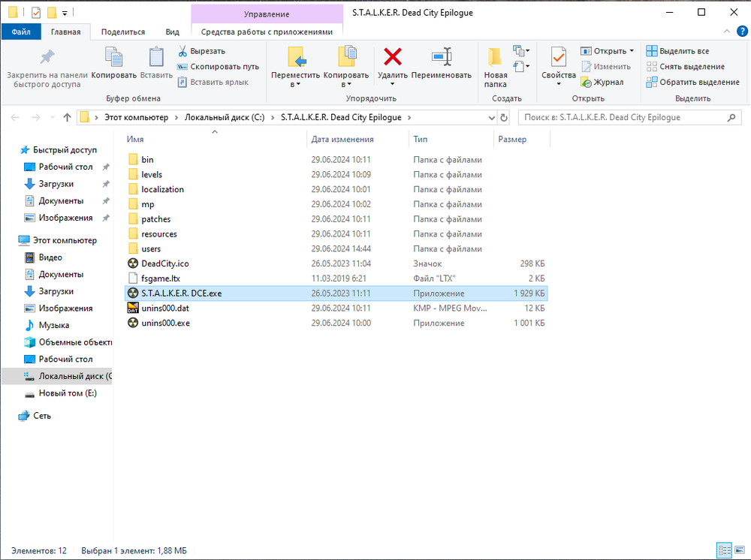The height and width of the screenshot is (560, 751).
Task: Switch to details view in status bar
Action: click(x=723, y=550)
